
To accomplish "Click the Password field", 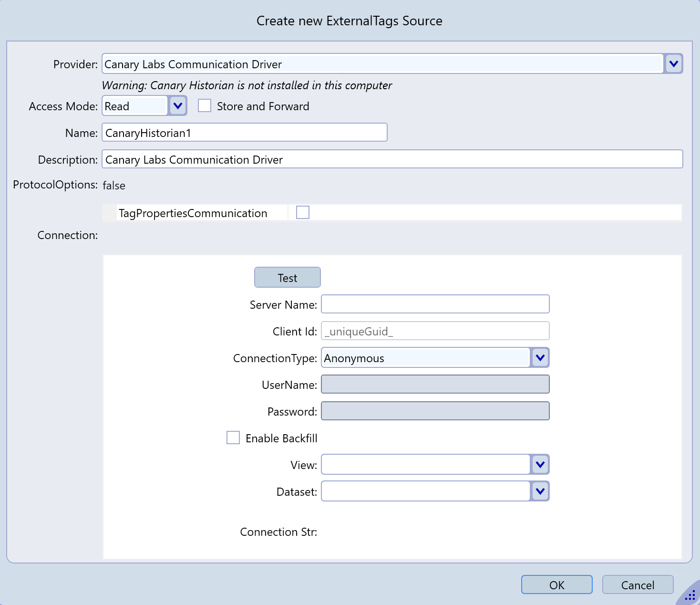I will pos(435,411).
